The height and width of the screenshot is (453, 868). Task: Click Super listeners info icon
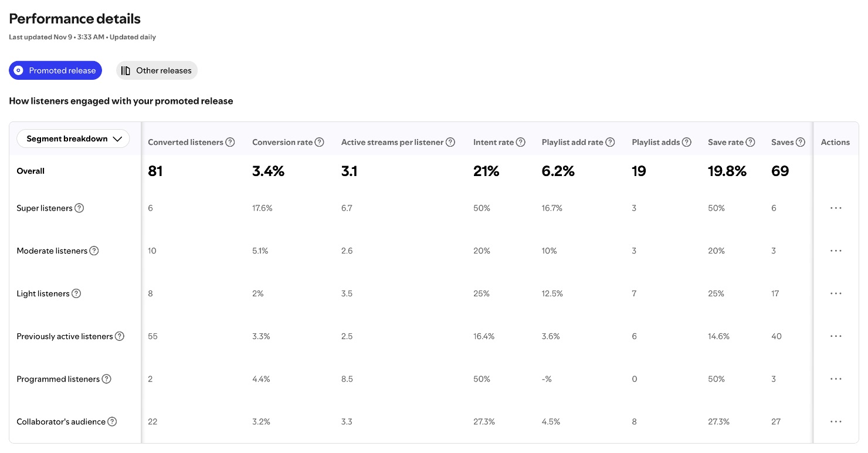79,208
